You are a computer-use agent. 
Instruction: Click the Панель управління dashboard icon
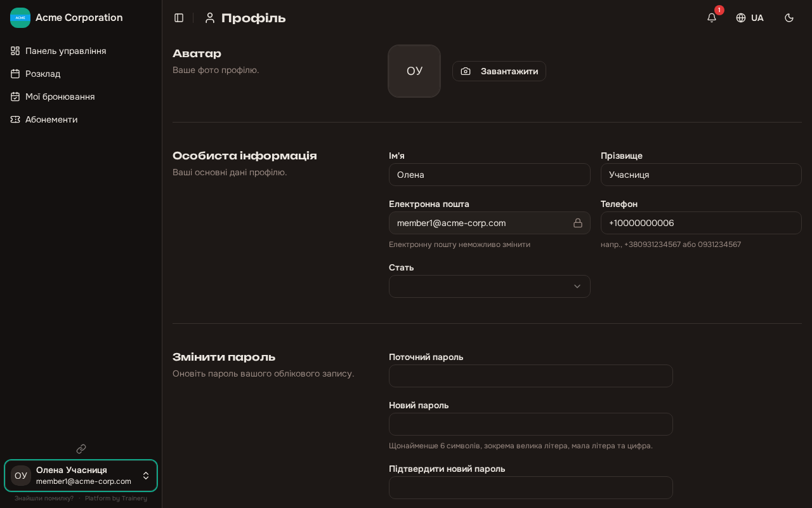click(15, 51)
